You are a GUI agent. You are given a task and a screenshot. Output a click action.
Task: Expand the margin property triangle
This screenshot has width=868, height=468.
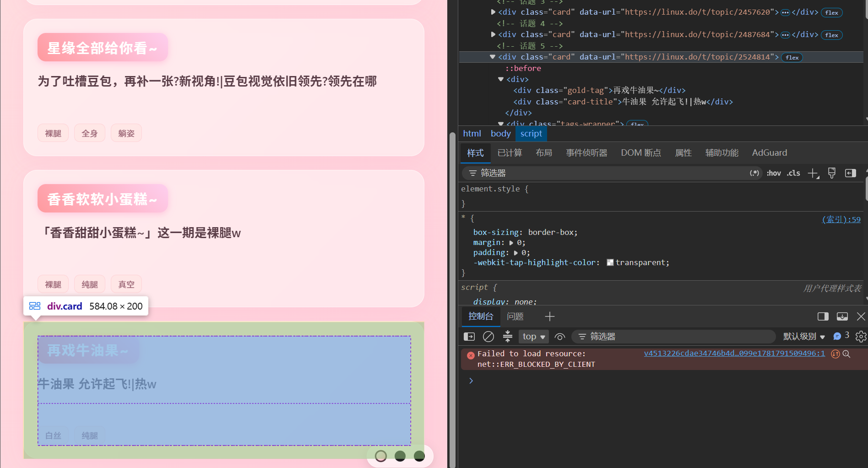pos(511,243)
